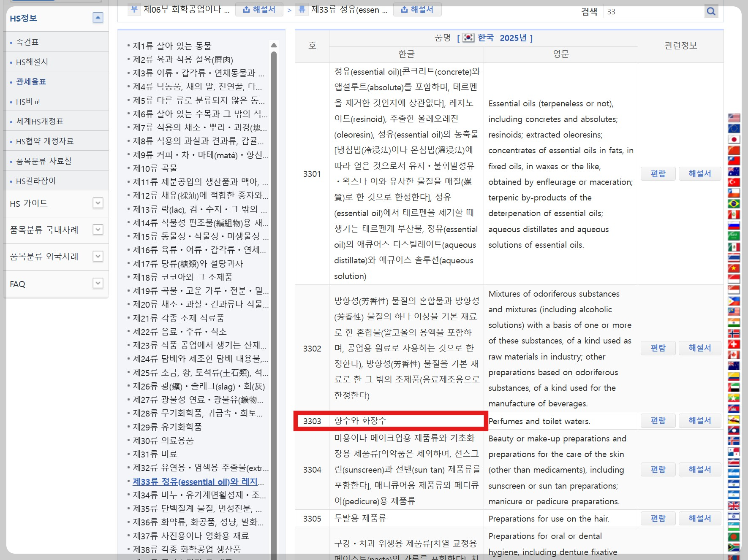The width and height of the screenshot is (748, 560).
Task: Click the China flag icon
Action: (x=734, y=150)
